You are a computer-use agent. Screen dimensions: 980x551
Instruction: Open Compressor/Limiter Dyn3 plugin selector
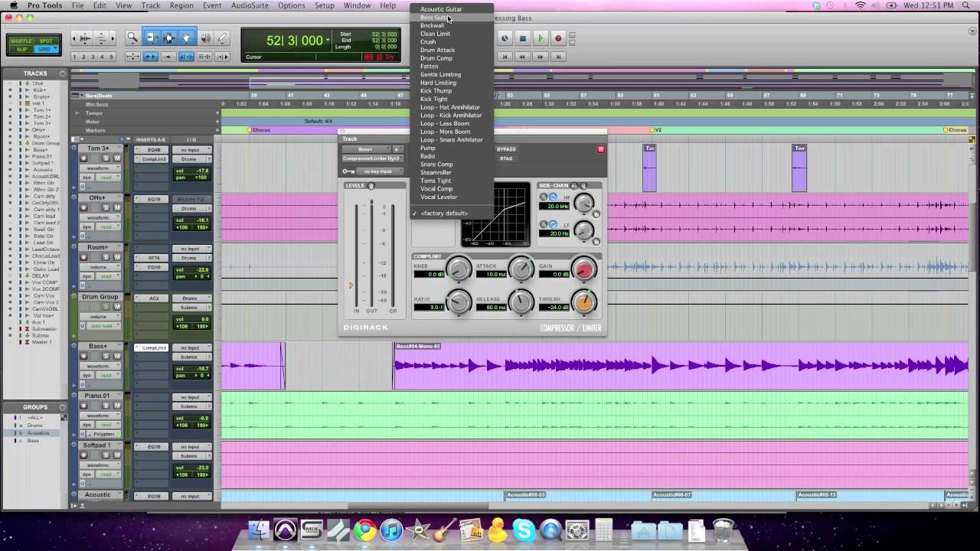[372, 158]
